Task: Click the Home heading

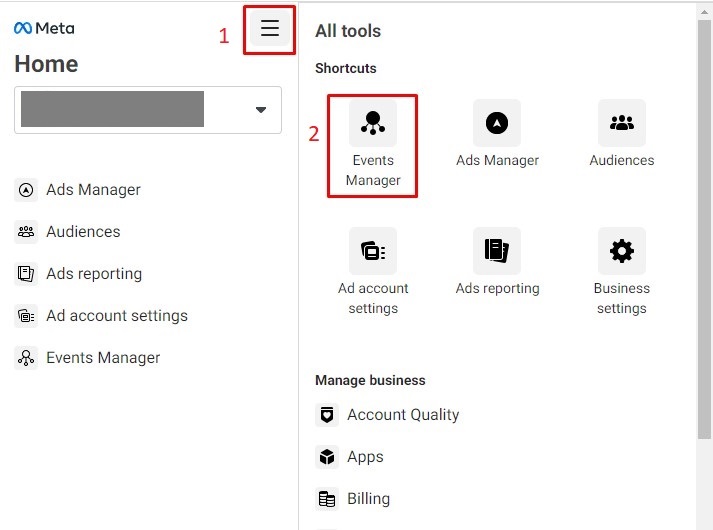Action: pyautogui.click(x=46, y=64)
